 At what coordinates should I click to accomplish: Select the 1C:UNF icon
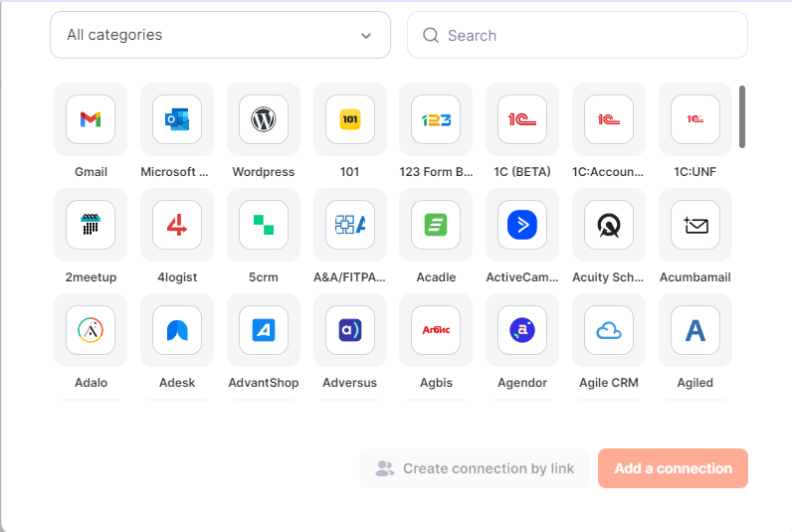click(695, 119)
